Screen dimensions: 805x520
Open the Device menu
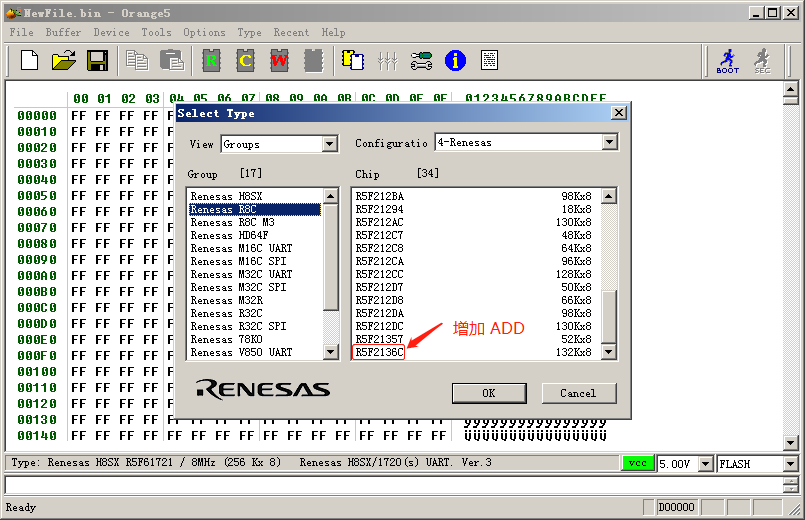(x=111, y=32)
